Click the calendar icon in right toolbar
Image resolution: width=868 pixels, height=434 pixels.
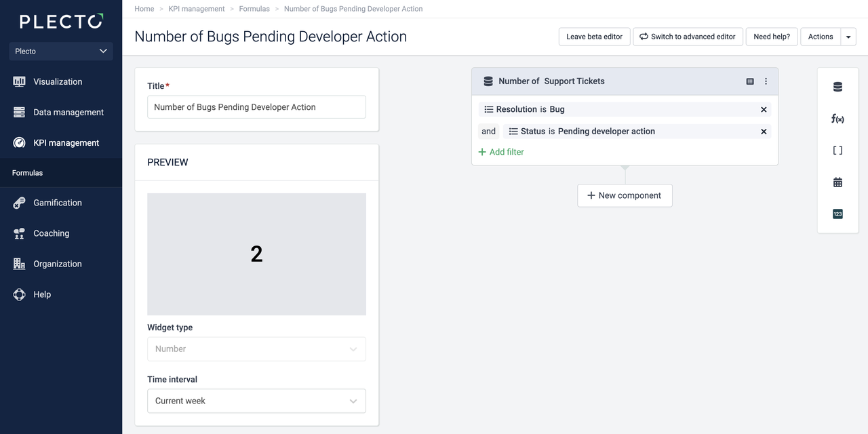[837, 182]
